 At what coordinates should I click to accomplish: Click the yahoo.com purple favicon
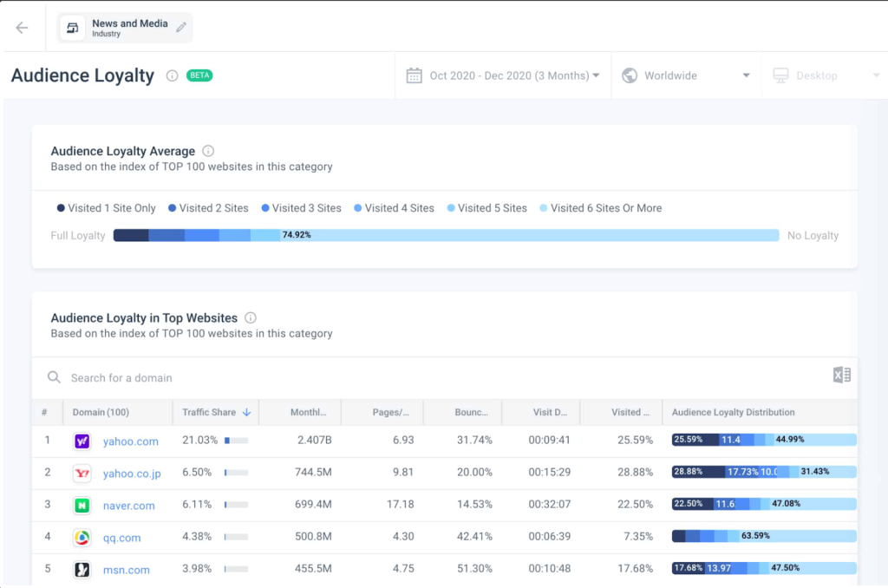point(82,441)
